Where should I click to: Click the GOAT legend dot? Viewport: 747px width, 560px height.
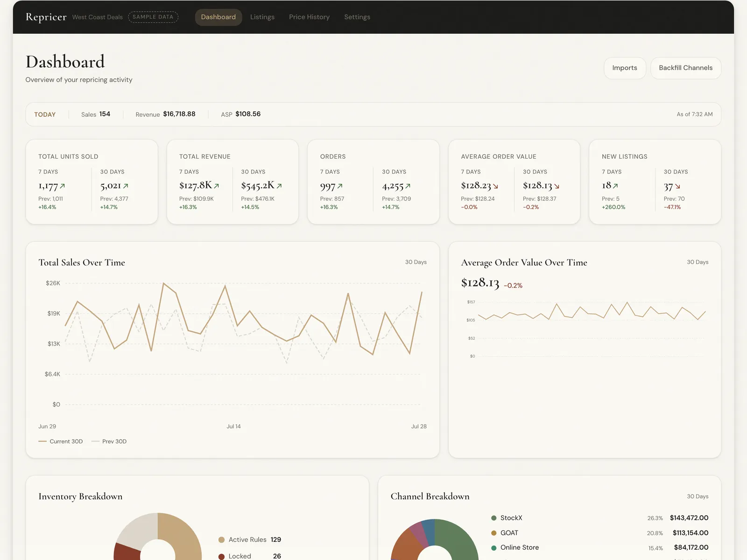(493, 533)
